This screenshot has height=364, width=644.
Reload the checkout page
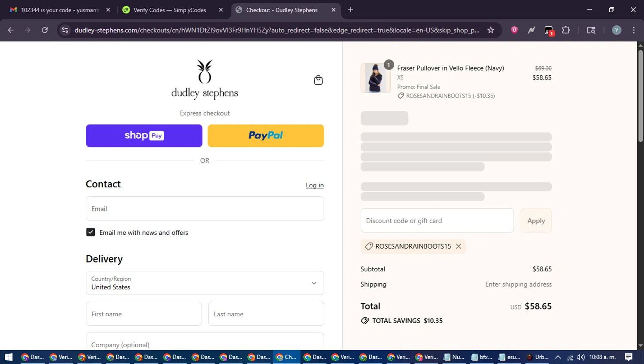[x=45, y=30]
